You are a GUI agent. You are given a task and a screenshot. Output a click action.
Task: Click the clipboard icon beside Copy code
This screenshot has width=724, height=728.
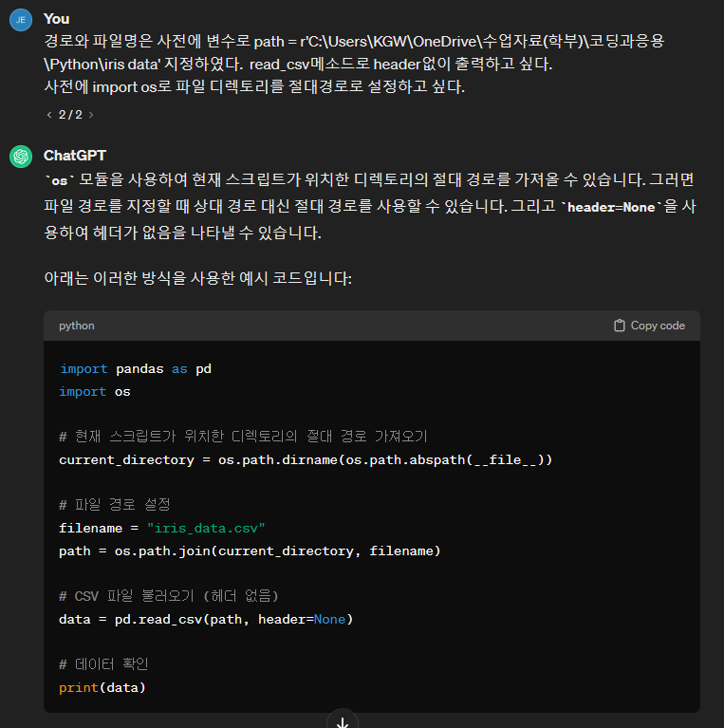pyautogui.click(x=619, y=326)
